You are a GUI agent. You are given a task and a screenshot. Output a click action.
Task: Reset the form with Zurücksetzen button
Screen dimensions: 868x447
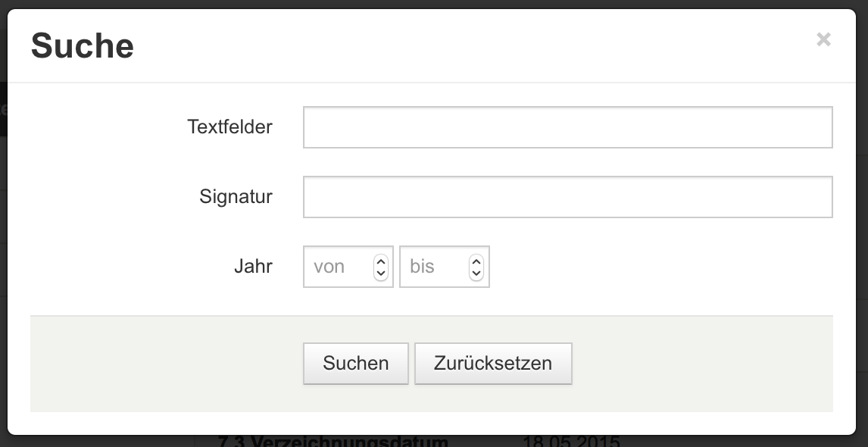pyautogui.click(x=492, y=364)
